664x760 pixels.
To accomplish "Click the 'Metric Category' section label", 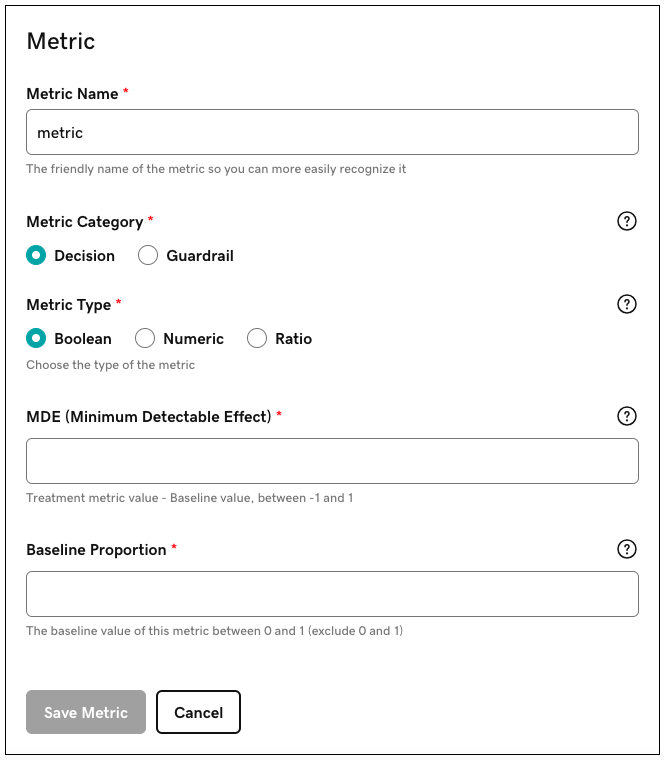I will [84, 221].
